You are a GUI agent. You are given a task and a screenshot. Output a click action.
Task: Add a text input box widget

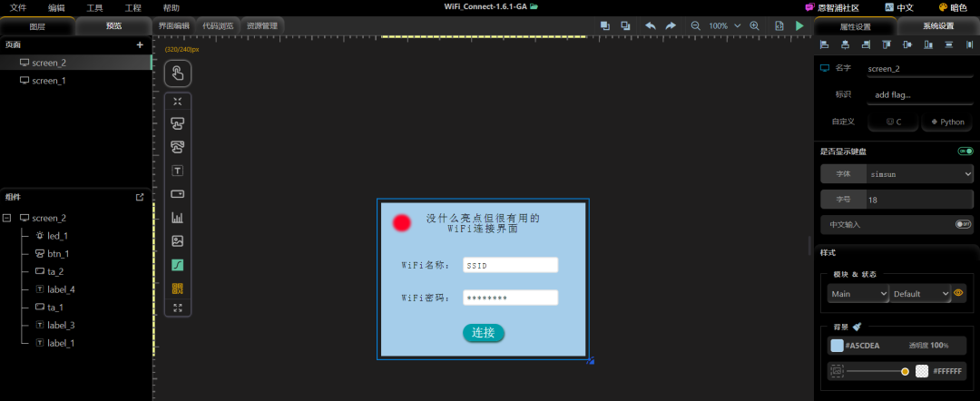[x=178, y=193]
